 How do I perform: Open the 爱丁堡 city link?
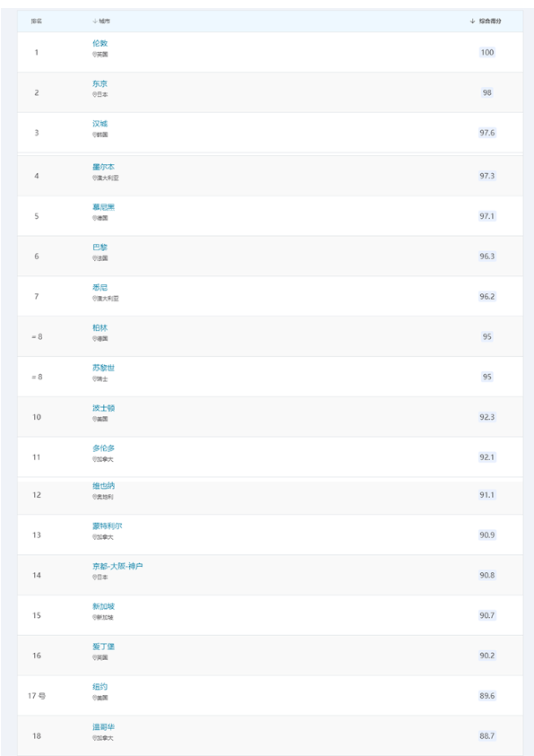pyautogui.click(x=104, y=647)
